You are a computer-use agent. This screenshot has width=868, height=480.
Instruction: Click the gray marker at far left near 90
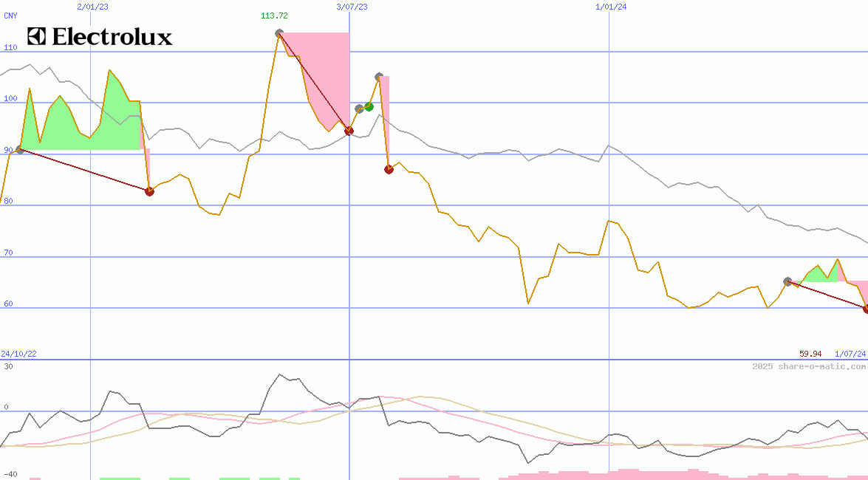[x=20, y=150]
